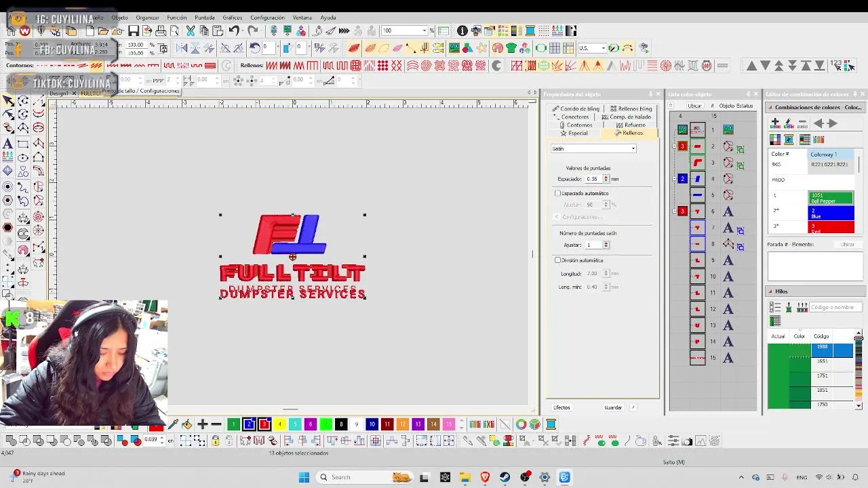Open Brave browser from taskbar
Image resolution: width=868 pixels, height=488 pixels.
[485, 477]
